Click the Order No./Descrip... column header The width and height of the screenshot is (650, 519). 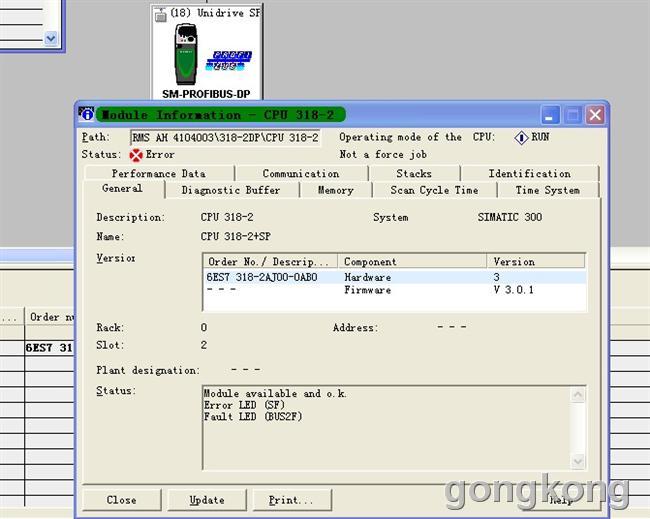[270, 262]
